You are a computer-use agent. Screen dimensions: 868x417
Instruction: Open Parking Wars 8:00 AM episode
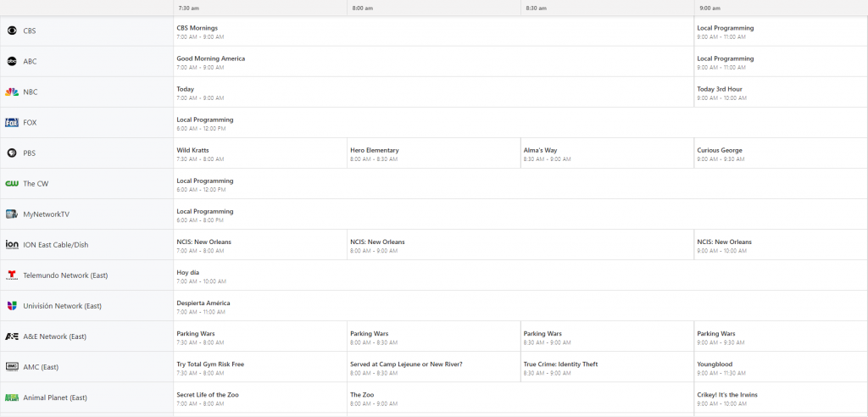coord(434,336)
